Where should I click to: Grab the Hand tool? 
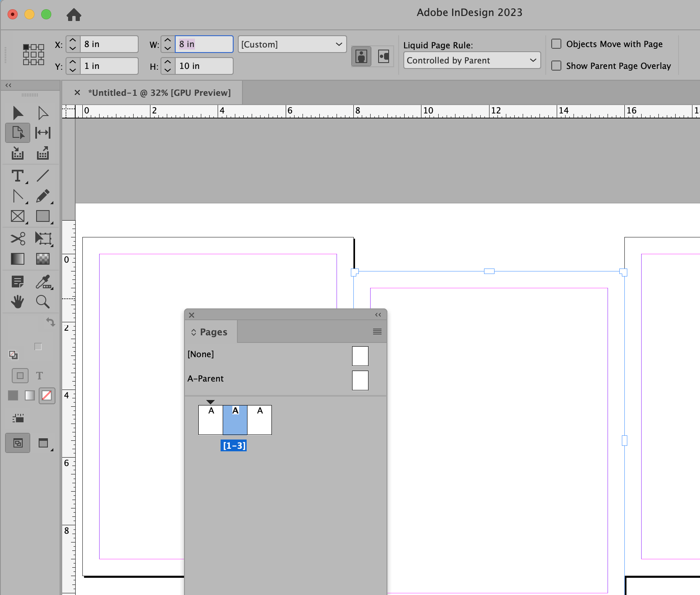(17, 302)
